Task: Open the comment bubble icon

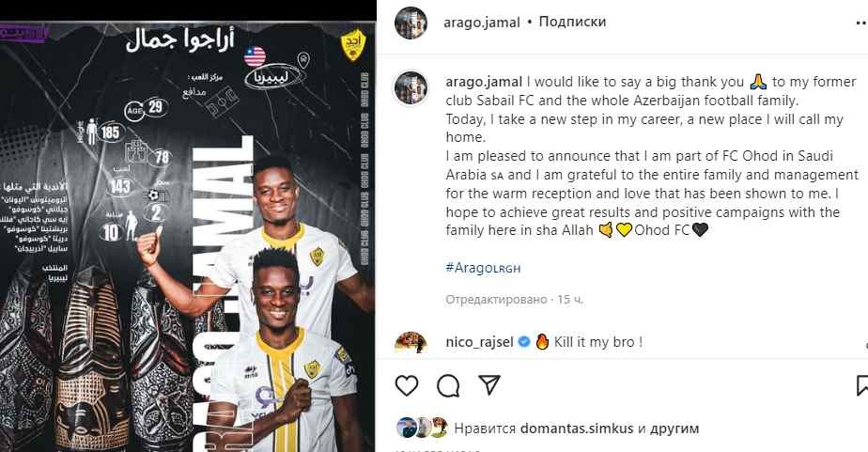Action: point(448,385)
